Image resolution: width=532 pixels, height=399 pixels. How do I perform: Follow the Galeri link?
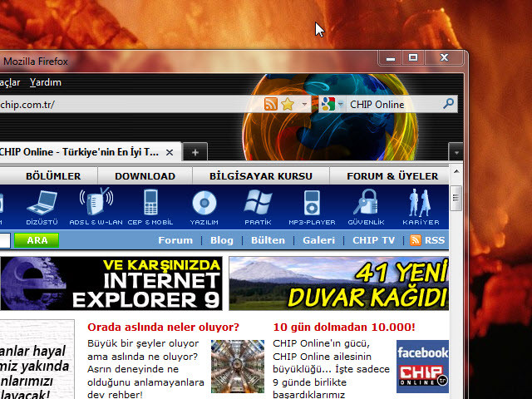pos(318,240)
